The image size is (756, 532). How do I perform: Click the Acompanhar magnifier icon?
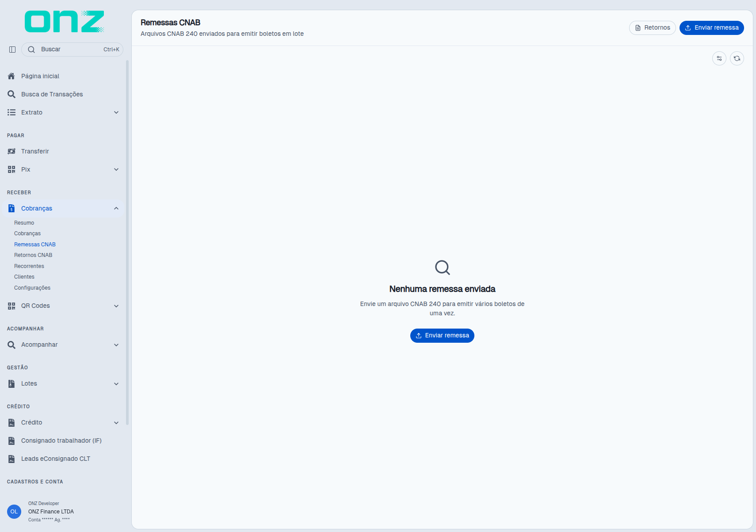coord(11,344)
